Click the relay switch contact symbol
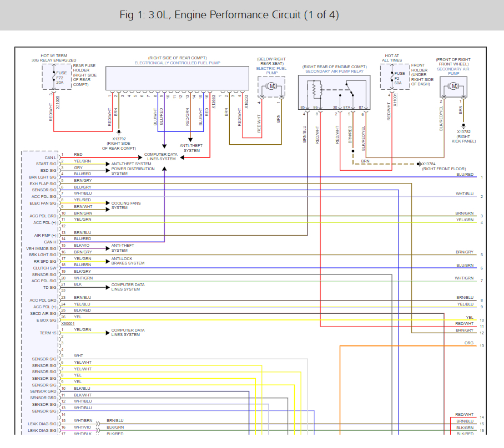Viewport: 504px width, 448px height. [349, 89]
